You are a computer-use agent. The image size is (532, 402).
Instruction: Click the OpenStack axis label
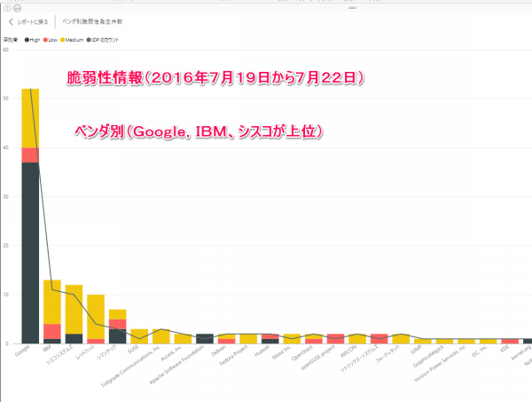click(302, 353)
